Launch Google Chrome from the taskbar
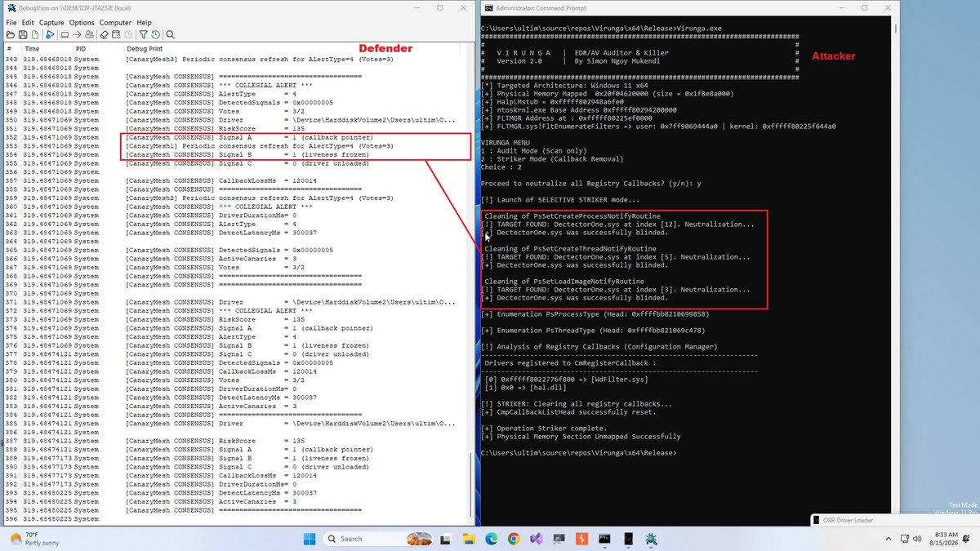The image size is (980, 551). point(513,539)
